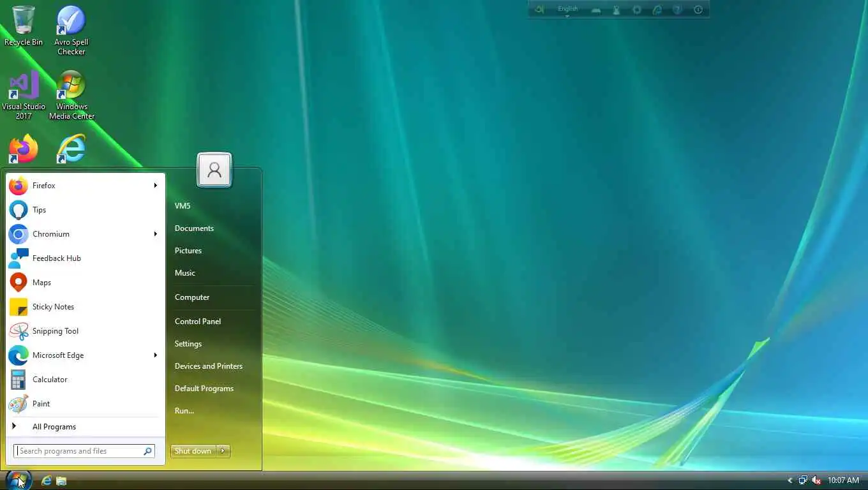Click the network icon in the system tray
This screenshot has height=490, width=868.
pos(803,480)
